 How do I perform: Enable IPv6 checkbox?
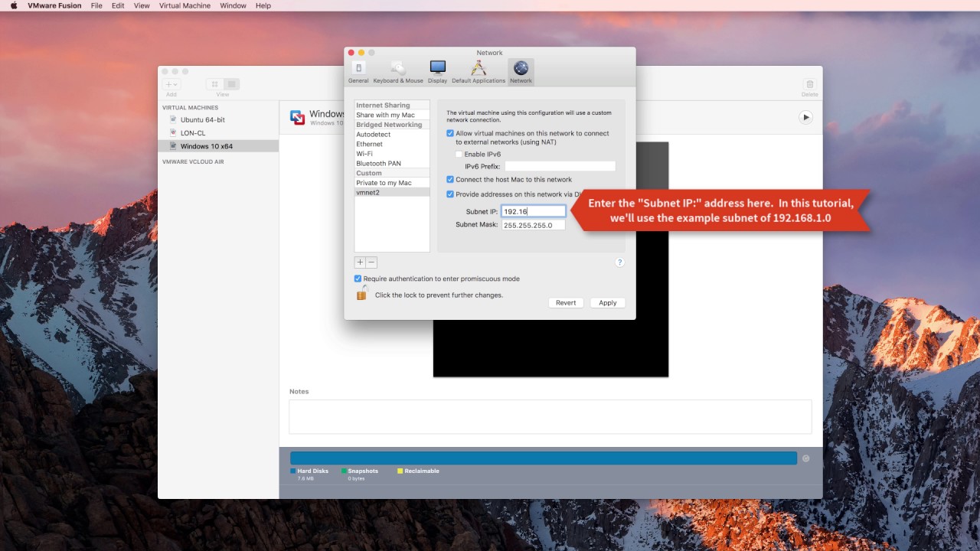pos(459,154)
